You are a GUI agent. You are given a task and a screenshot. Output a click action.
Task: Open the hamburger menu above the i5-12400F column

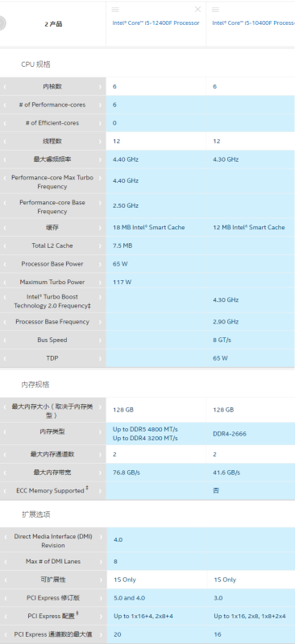click(x=115, y=10)
